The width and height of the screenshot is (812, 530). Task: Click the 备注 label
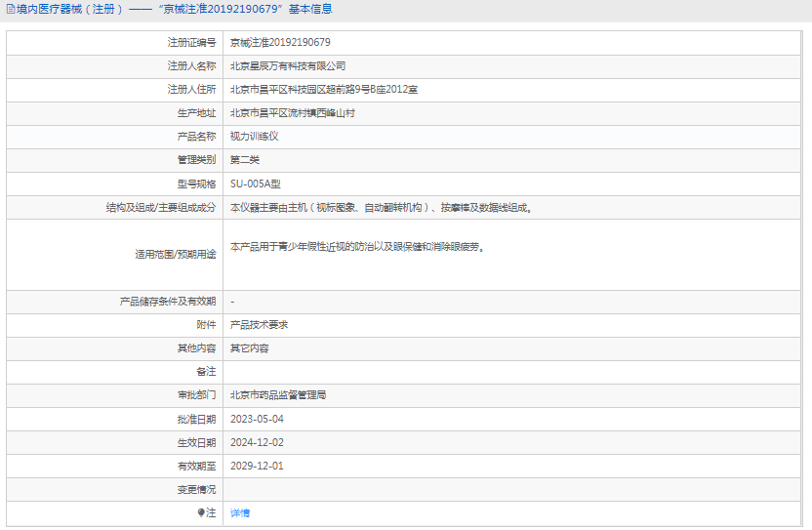tap(206, 372)
